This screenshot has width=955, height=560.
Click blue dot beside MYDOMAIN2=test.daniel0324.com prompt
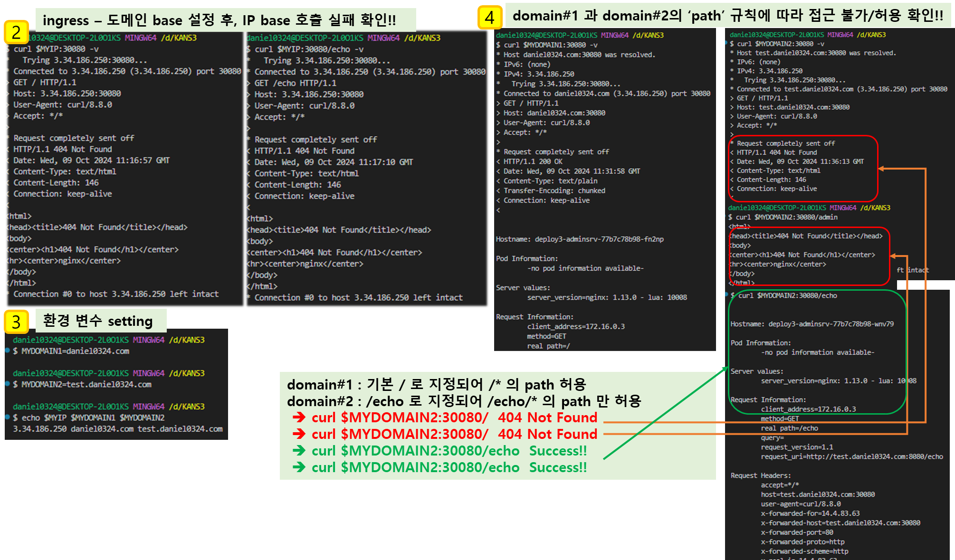(8, 384)
